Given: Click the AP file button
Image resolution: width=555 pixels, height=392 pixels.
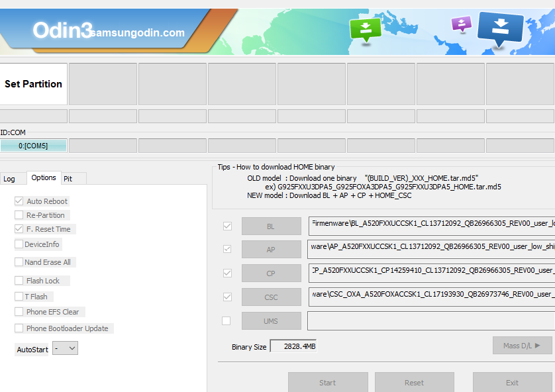Looking at the screenshot, I should [271, 250].
